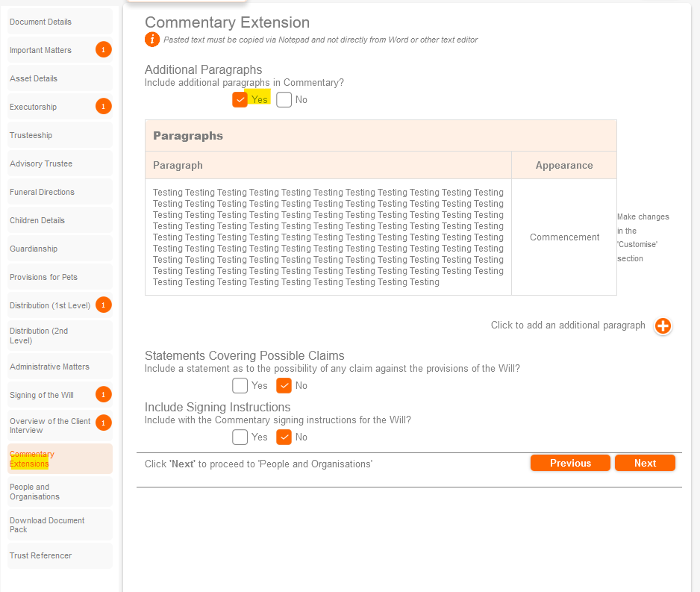Select Trust Referencer in the sidebar

coord(41,555)
